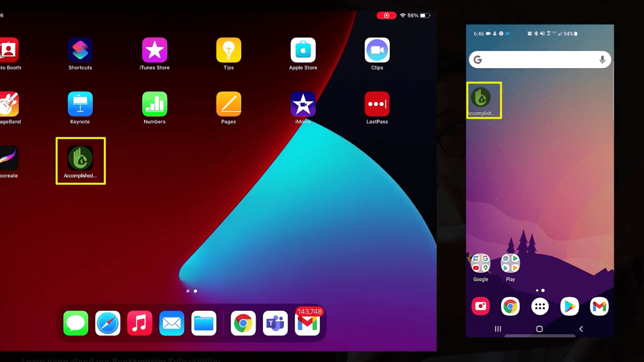Navigate to second iPad home screen page
This screenshot has width=644, height=362.
tap(195, 290)
